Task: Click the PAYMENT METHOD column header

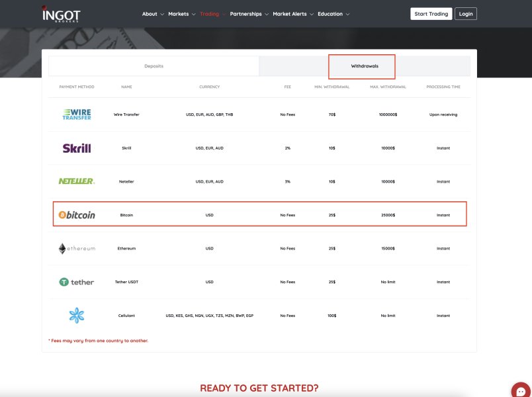Action: point(77,87)
